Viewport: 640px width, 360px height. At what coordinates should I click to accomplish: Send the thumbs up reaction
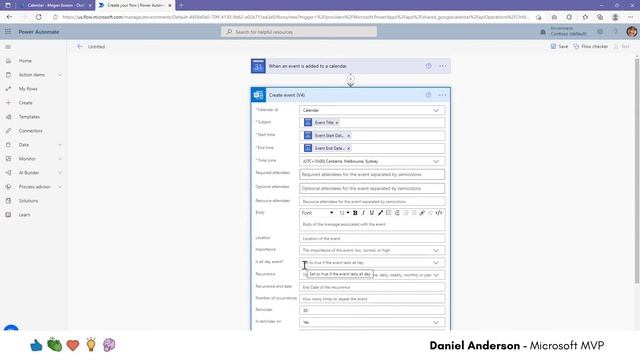tap(36, 345)
